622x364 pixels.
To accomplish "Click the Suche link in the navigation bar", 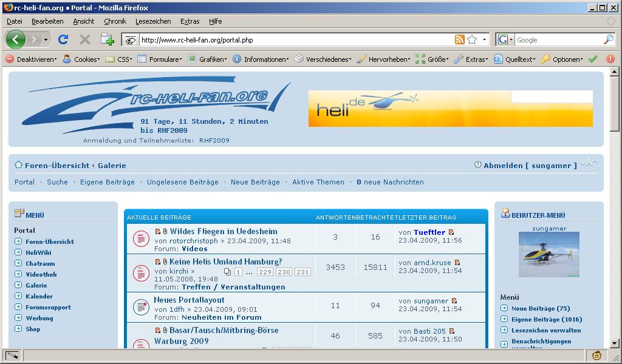I will 57,182.
